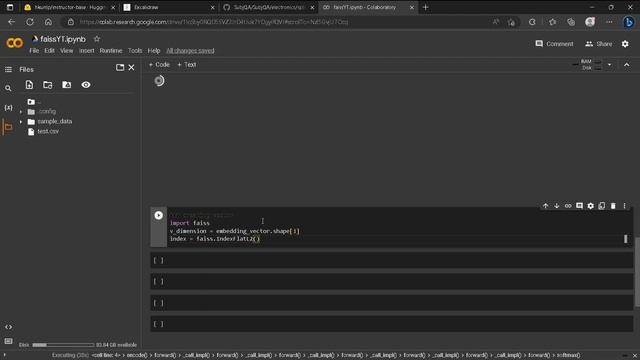Click the All changes saved link
The width and height of the screenshot is (640, 360).
(190, 51)
